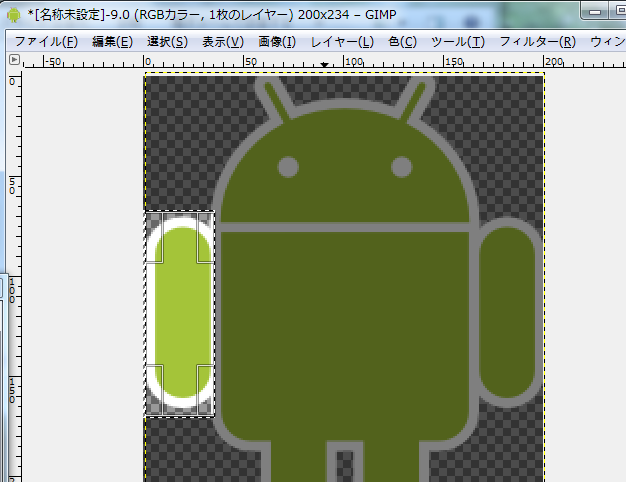Open the 表示(V) menu
The image size is (626, 482).
point(223,42)
